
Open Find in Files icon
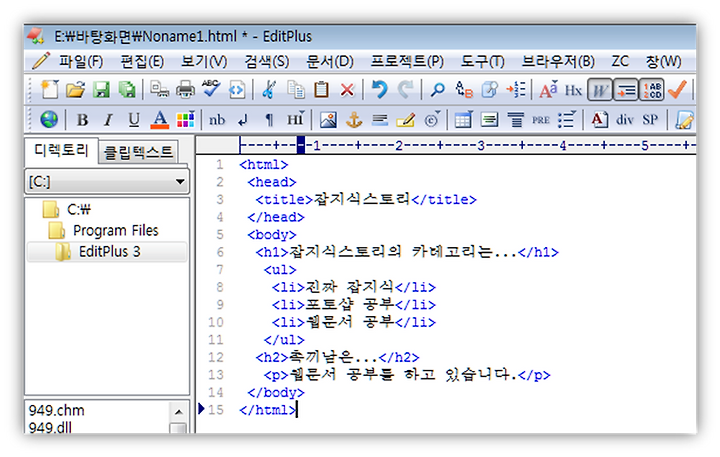(x=489, y=90)
